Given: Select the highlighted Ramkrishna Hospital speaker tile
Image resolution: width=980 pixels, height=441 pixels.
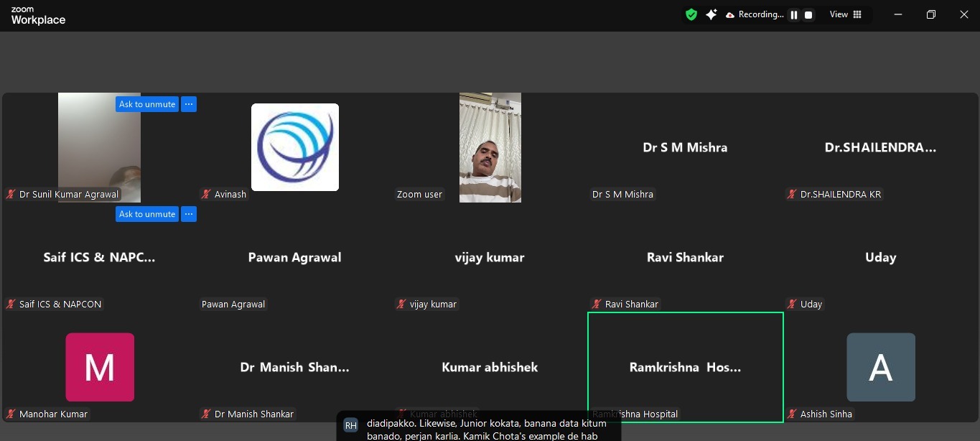Looking at the screenshot, I should click(x=685, y=367).
